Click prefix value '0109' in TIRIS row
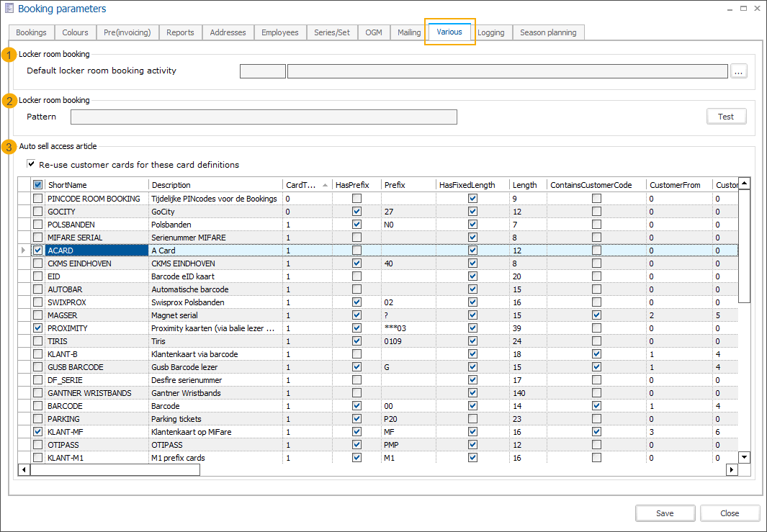The height and width of the screenshot is (532, 767). click(408, 341)
